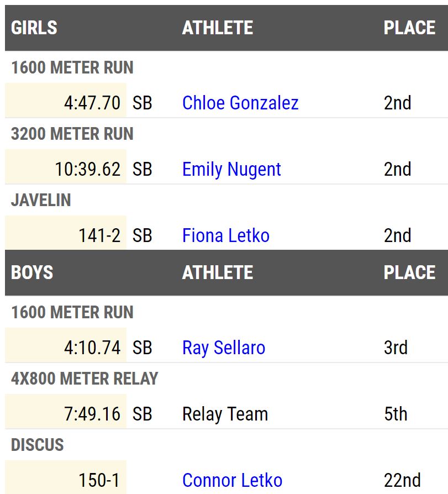Click the GIRLS section header
The image size is (448, 494).
(34, 28)
